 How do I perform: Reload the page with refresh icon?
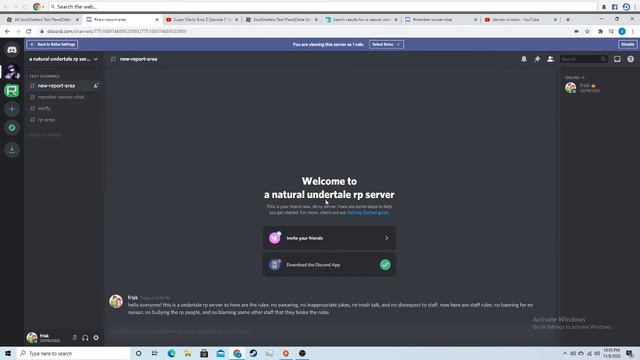click(x=29, y=31)
